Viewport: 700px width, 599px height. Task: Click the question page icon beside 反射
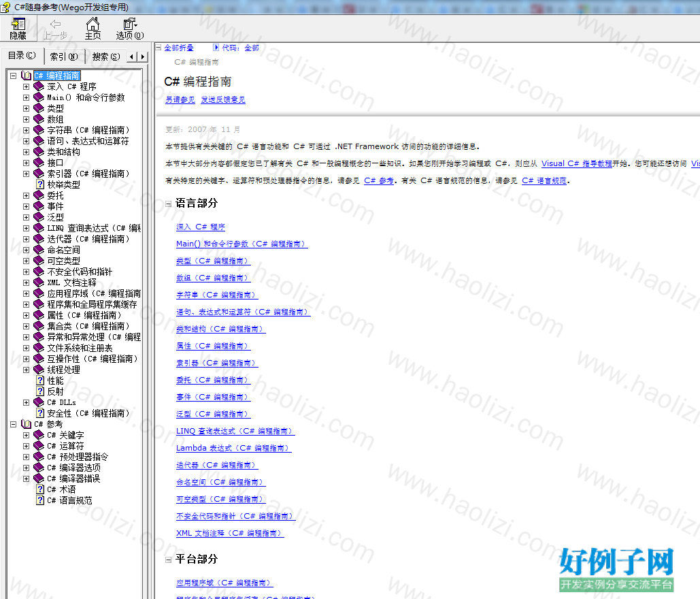[40, 392]
